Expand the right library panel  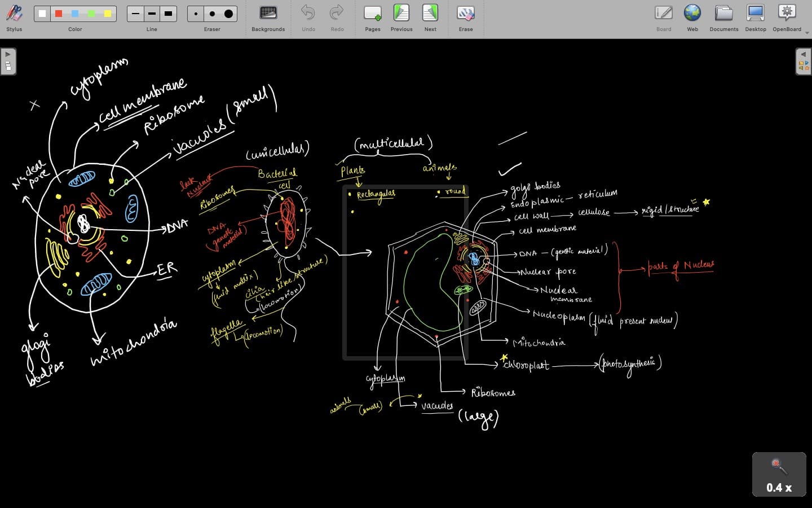804,61
